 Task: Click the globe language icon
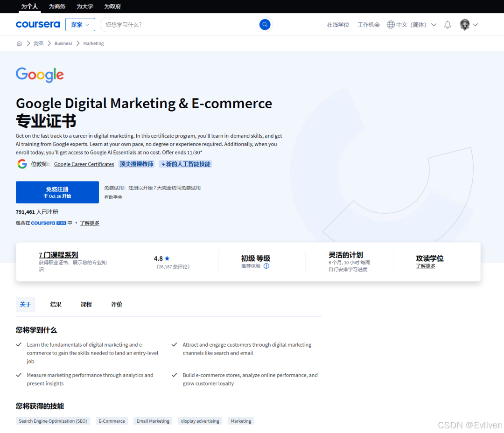point(391,25)
